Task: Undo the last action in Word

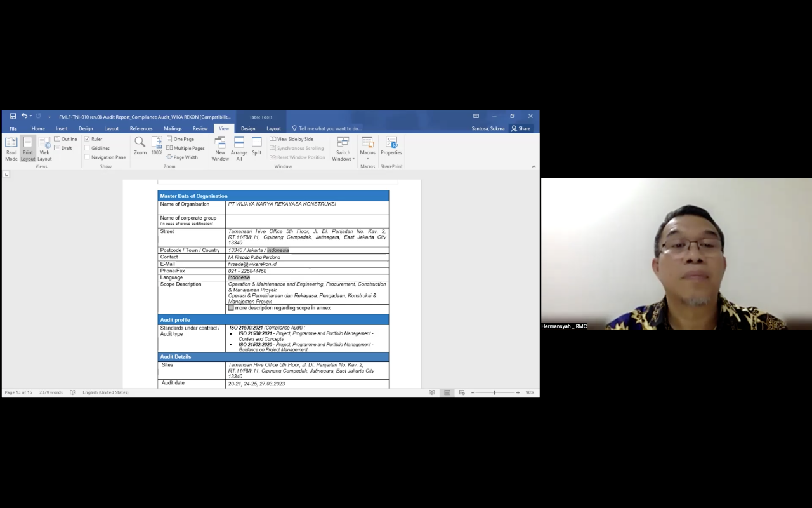Action: pyautogui.click(x=24, y=116)
